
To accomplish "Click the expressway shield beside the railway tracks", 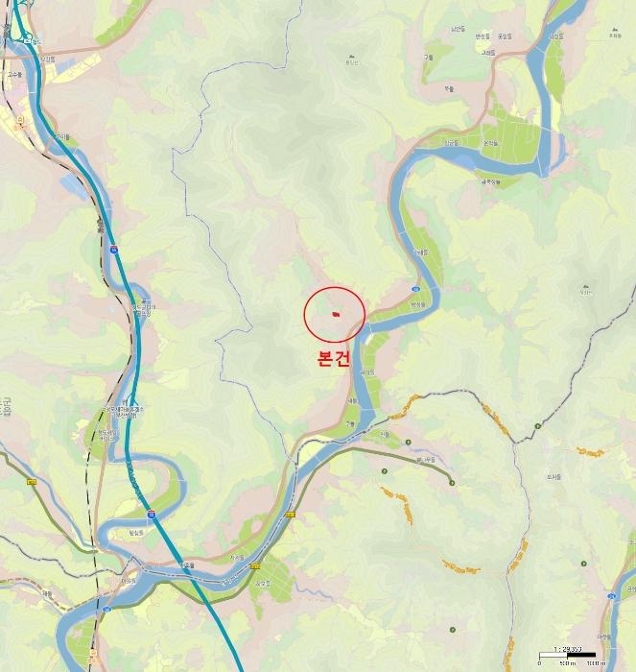I will (114, 249).
